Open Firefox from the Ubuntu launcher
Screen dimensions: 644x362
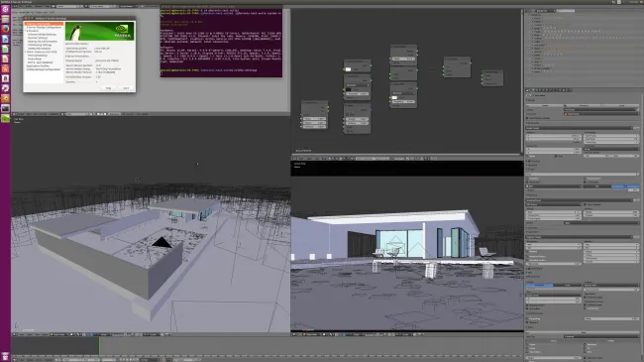click(5, 29)
